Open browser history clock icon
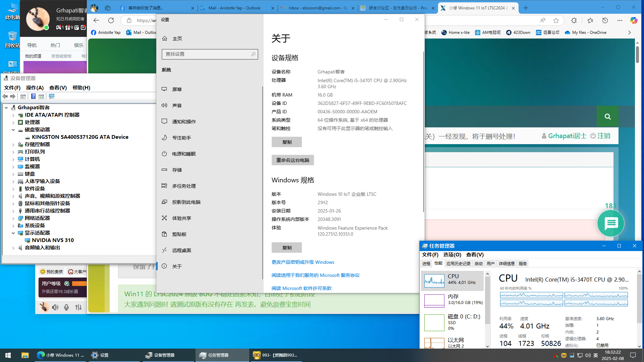Viewport: 644px width, 362px height. pos(605,20)
